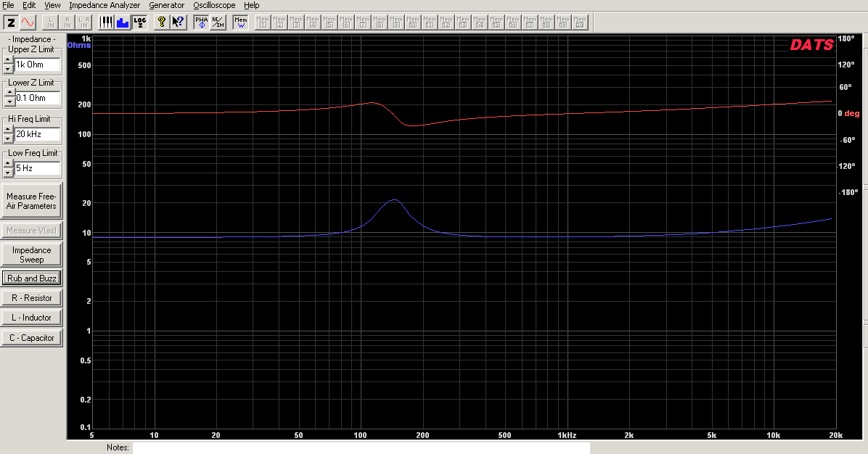Toggle the RE/IM display icon
Screen dimensions: 868x454
coord(218,22)
